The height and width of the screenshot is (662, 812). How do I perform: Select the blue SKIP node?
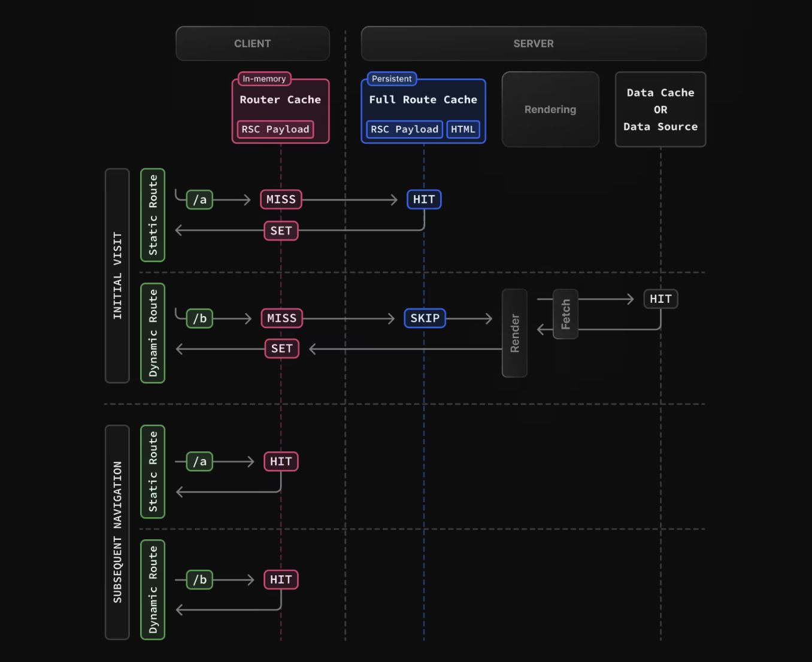click(x=425, y=318)
